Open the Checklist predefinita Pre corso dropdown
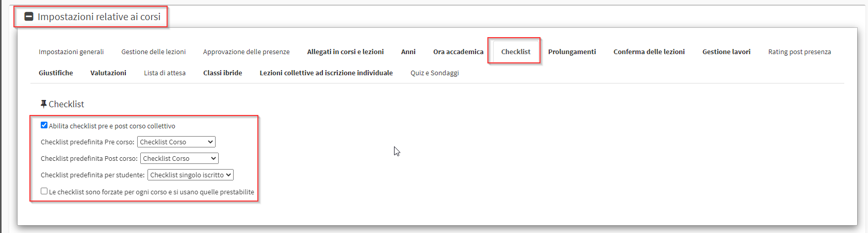 coord(176,142)
